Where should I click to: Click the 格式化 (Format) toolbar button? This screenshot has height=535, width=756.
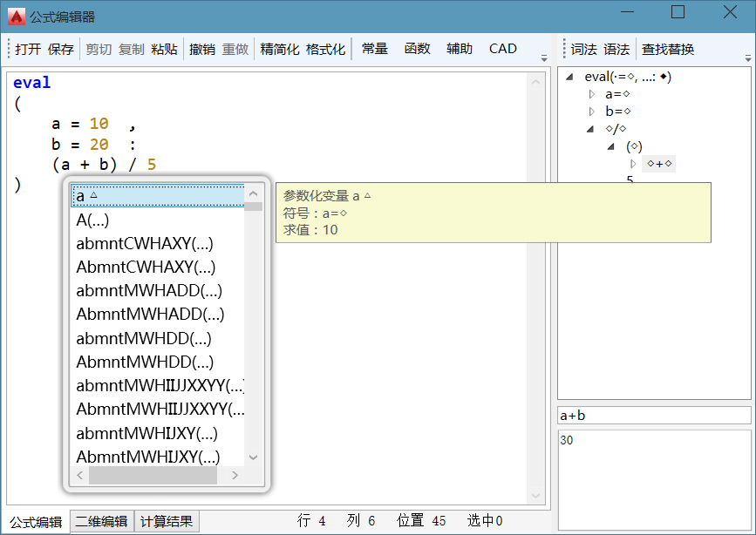pyautogui.click(x=325, y=49)
